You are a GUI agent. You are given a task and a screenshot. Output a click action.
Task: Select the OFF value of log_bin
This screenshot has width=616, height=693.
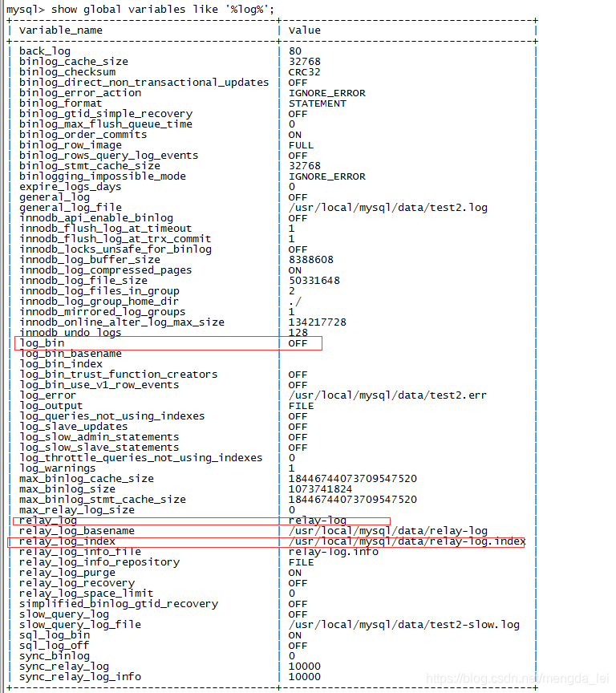[x=298, y=343]
